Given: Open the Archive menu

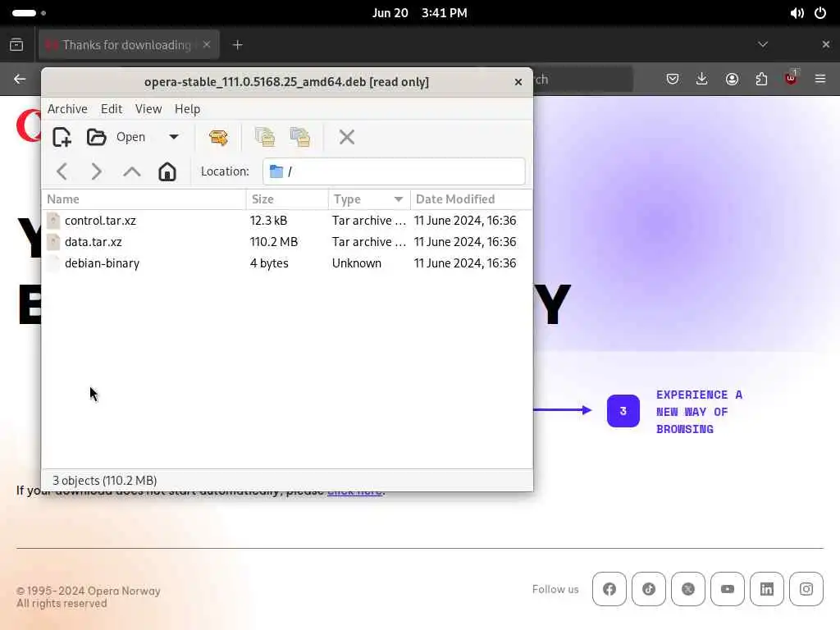Looking at the screenshot, I should pyautogui.click(x=67, y=109).
